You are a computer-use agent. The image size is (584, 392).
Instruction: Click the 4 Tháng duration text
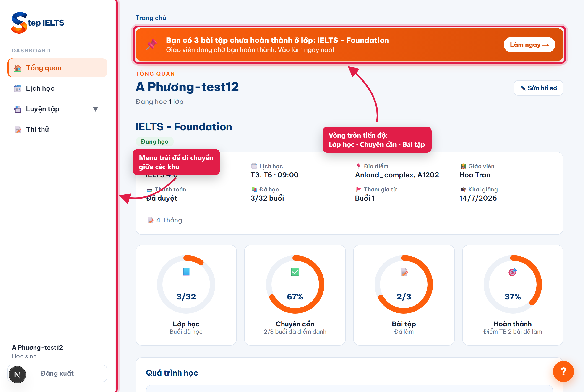(169, 220)
